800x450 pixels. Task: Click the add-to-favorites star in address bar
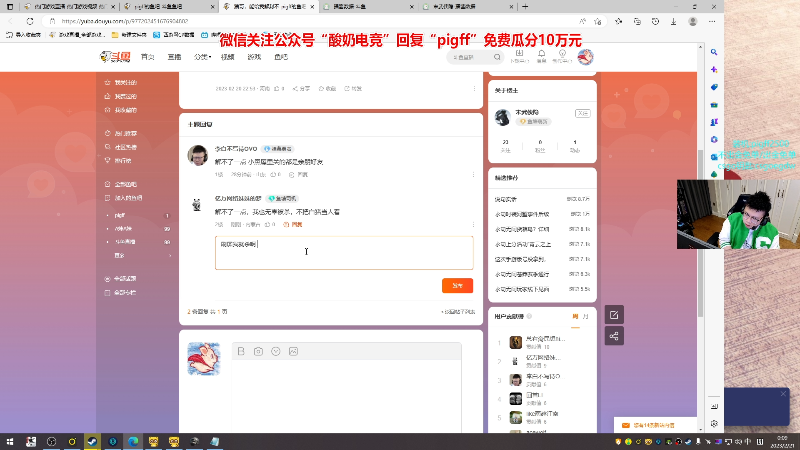click(597, 21)
